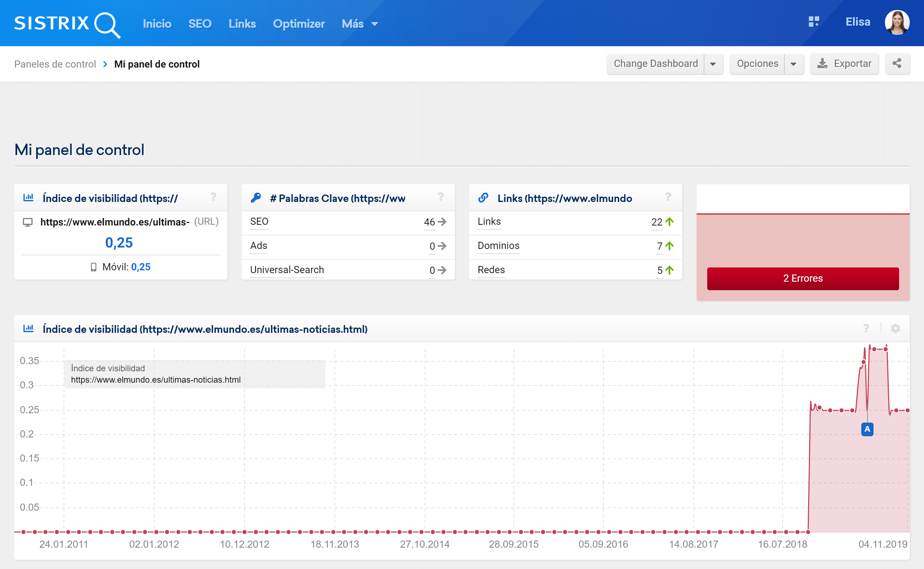Screen dimensions: 924x569
Task: Open the elmundo.es ultimas URL link
Action: click(115, 222)
